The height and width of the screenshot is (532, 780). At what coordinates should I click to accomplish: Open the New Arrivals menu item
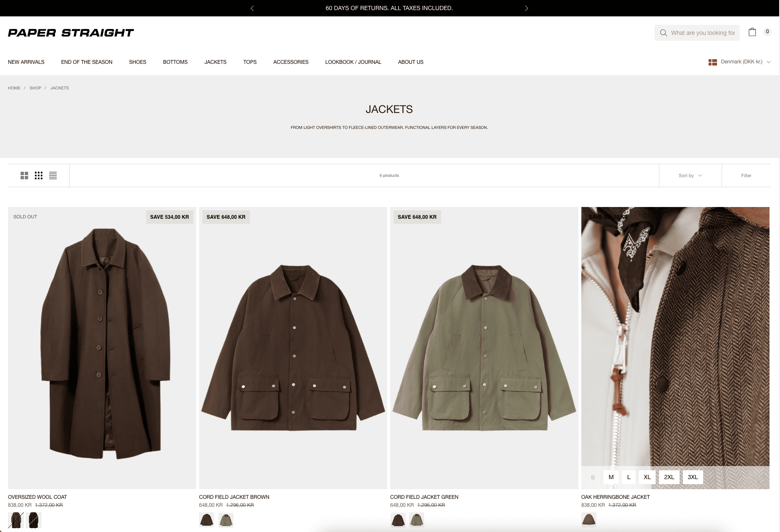tap(26, 62)
